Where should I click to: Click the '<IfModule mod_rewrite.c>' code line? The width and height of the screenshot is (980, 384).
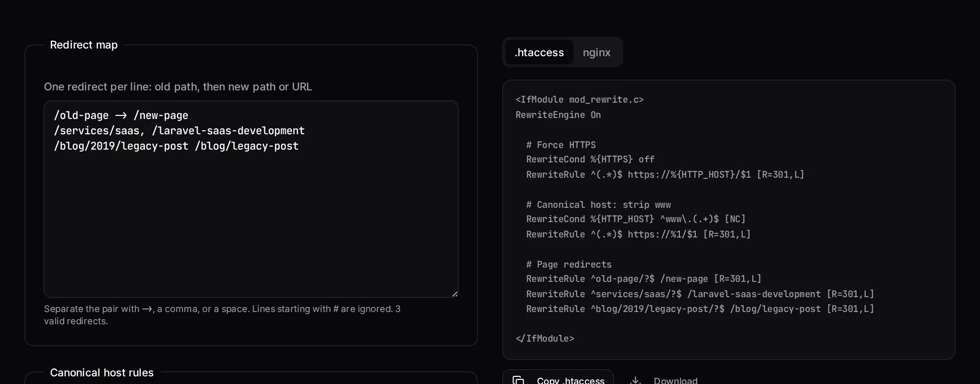[579, 100]
